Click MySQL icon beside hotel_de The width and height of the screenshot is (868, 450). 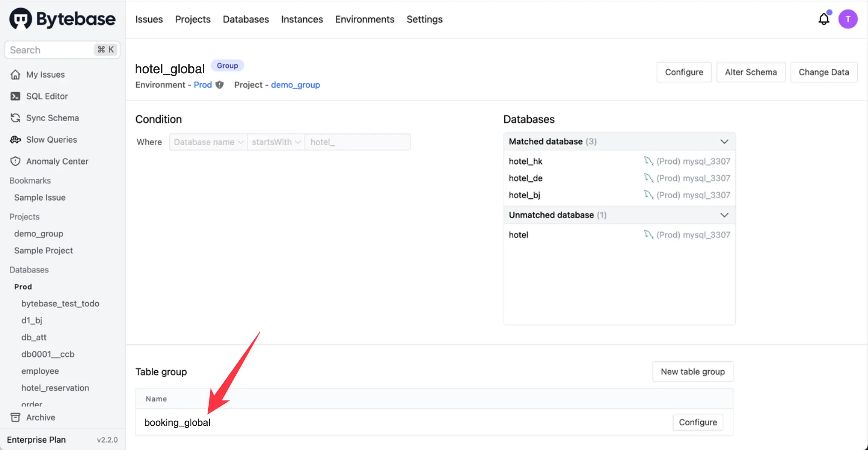pyautogui.click(x=649, y=178)
